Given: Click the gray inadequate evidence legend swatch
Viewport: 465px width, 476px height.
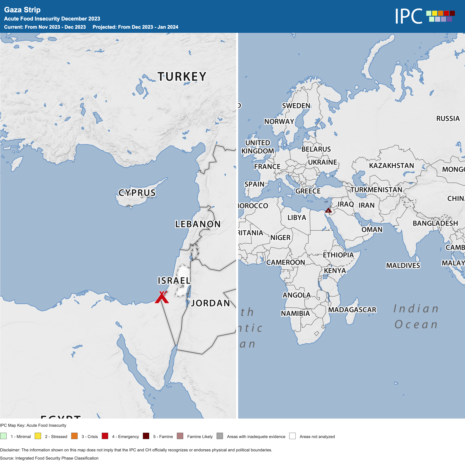Looking at the screenshot, I should pyautogui.click(x=220, y=436).
